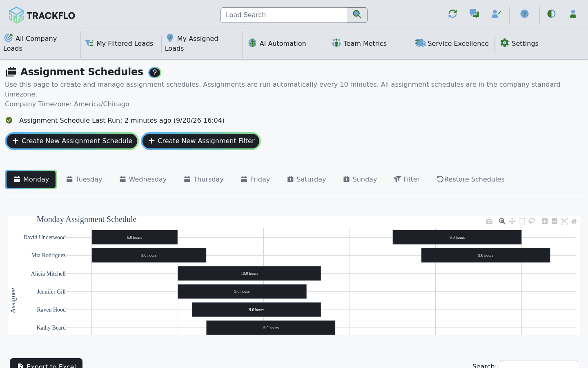
Task: Select the chart Pan tool
Action: click(x=512, y=221)
